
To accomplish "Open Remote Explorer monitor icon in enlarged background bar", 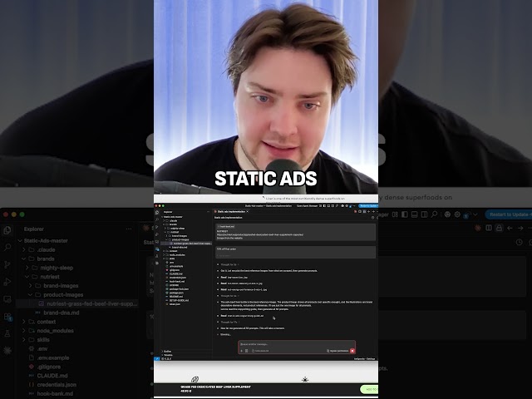I will pos(7,299).
